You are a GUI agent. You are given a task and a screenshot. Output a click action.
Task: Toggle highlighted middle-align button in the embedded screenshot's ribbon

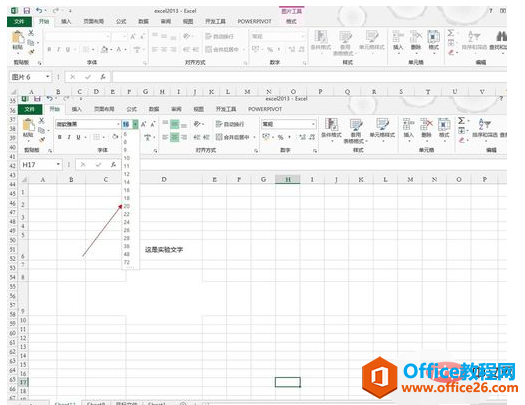174,124
